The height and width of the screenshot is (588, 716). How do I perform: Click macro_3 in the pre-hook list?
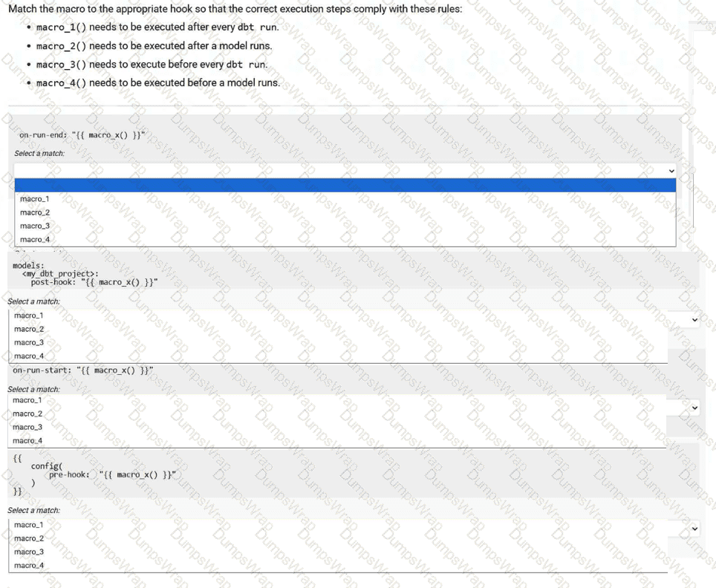(29, 552)
